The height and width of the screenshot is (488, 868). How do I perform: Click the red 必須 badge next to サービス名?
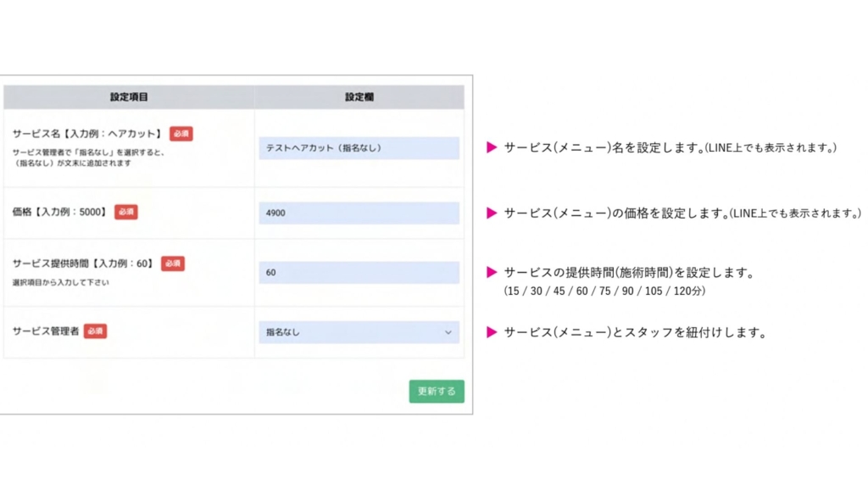pyautogui.click(x=181, y=133)
